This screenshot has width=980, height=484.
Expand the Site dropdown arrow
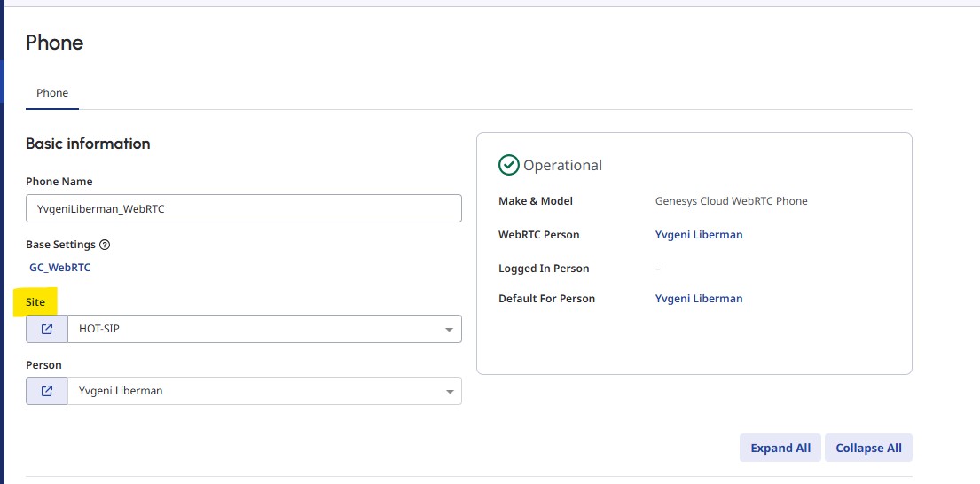[x=449, y=330]
